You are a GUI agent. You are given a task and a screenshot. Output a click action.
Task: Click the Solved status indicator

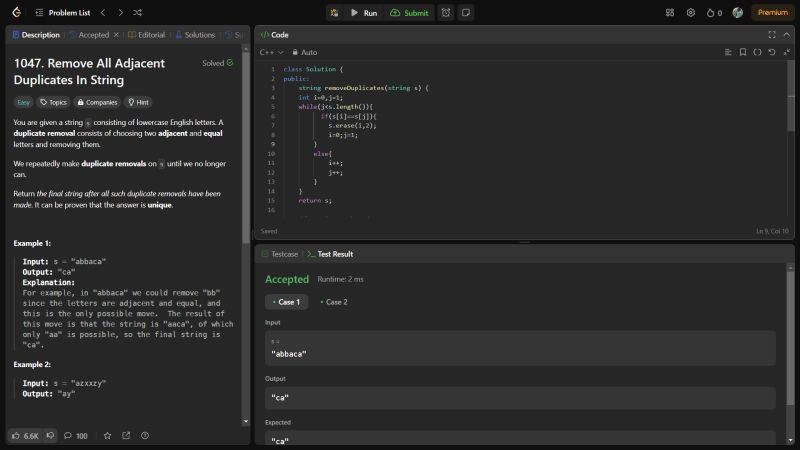tap(218, 63)
